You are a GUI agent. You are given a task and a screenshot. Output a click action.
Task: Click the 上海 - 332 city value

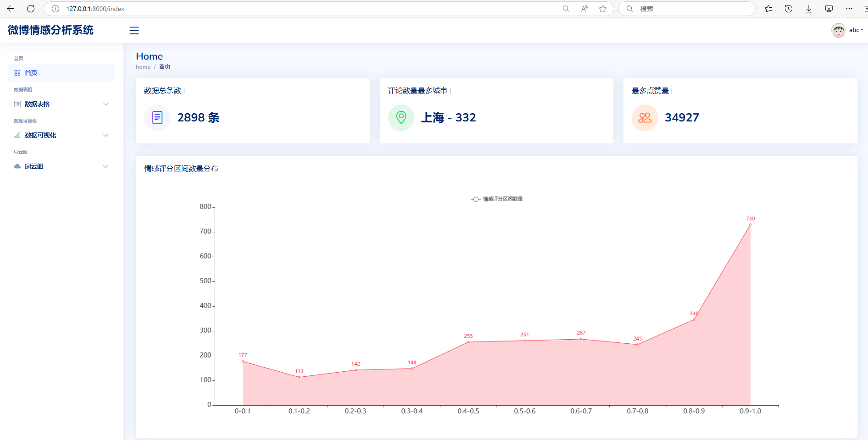point(449,118)
